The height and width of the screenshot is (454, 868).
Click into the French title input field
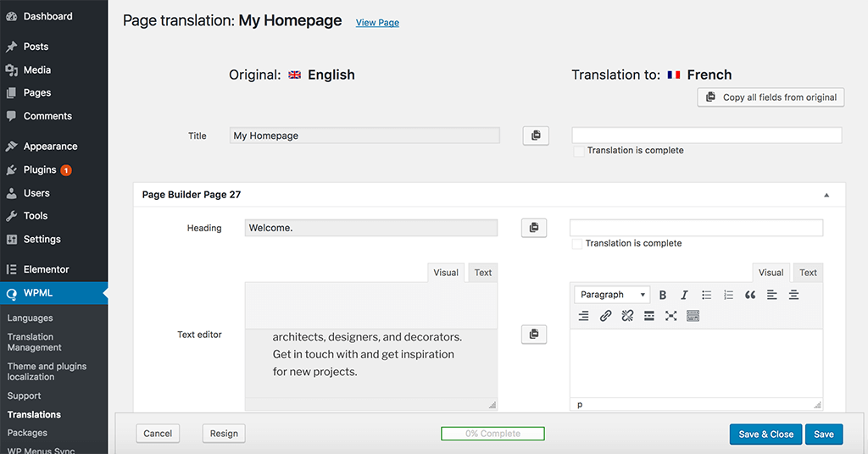(x=707, y=136)
